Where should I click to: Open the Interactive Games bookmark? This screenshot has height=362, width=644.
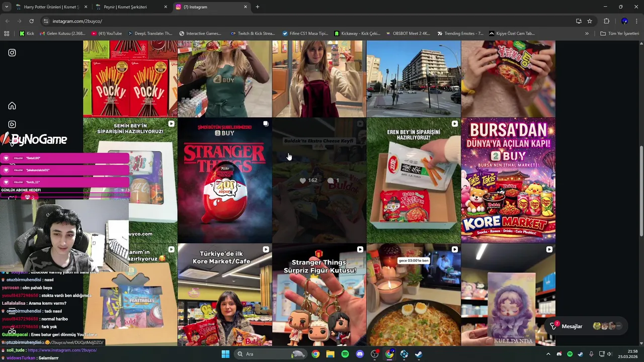pyautogui.click(x=200, y=34)
